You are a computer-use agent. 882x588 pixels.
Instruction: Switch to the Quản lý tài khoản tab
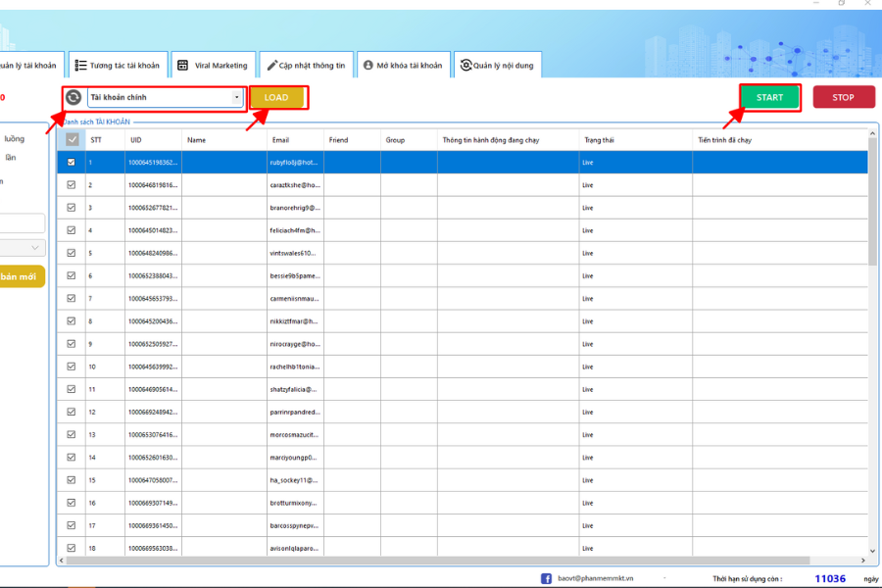tap(27, 66)
